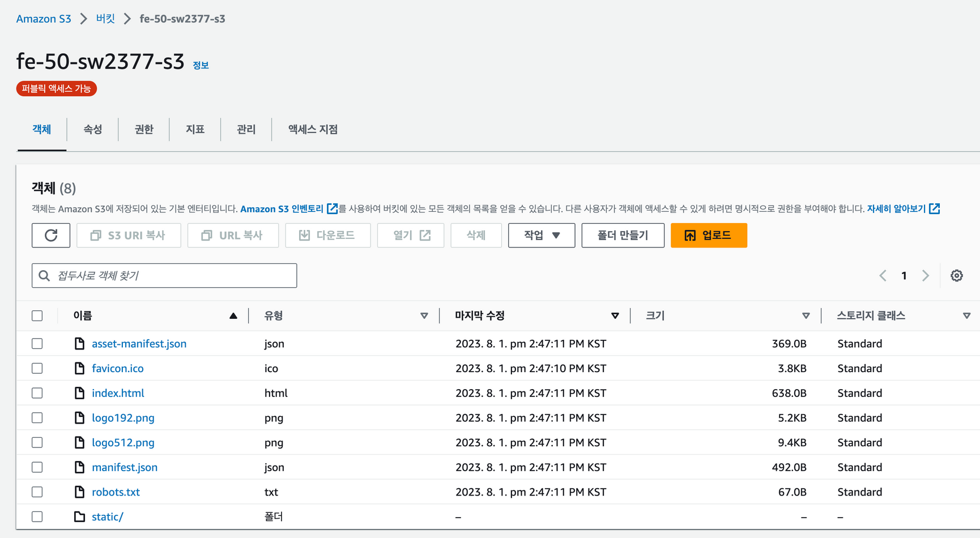Screen dimensions: 980x538
Task: Click the S3 URI 복사 button
Action: click(x=129, y=236)
